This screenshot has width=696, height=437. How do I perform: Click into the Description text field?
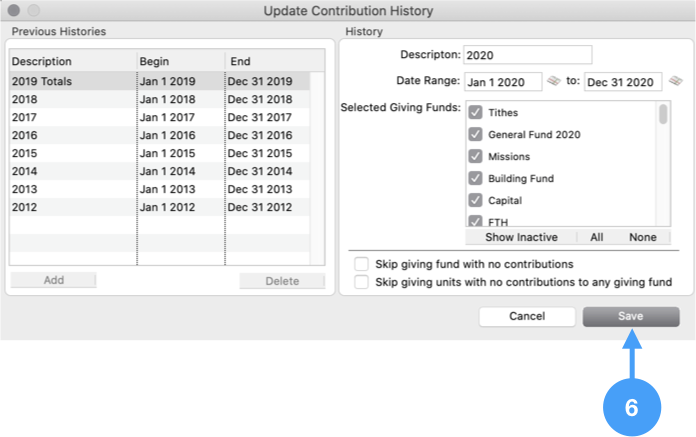click(x=528, y=55)
